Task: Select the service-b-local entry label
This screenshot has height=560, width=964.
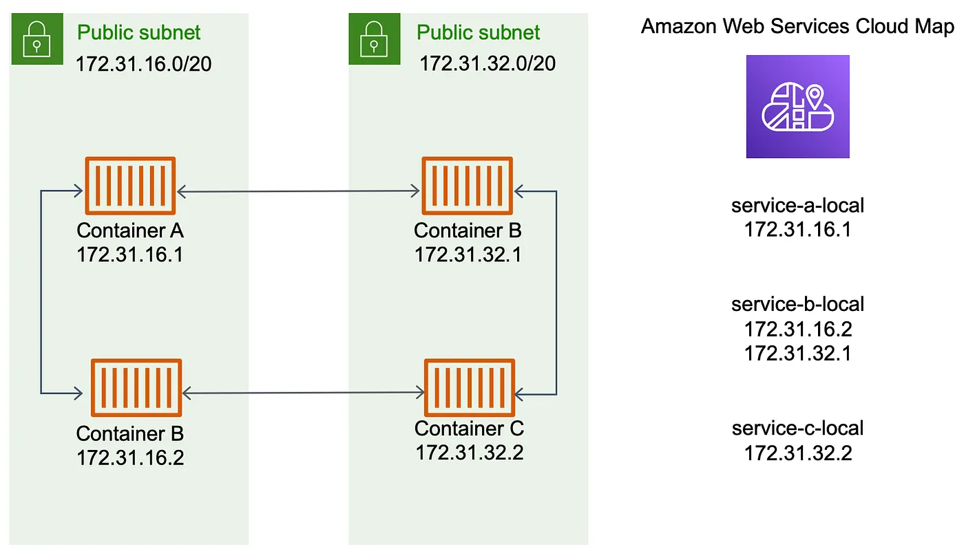Action: click(x=797, y=304)
